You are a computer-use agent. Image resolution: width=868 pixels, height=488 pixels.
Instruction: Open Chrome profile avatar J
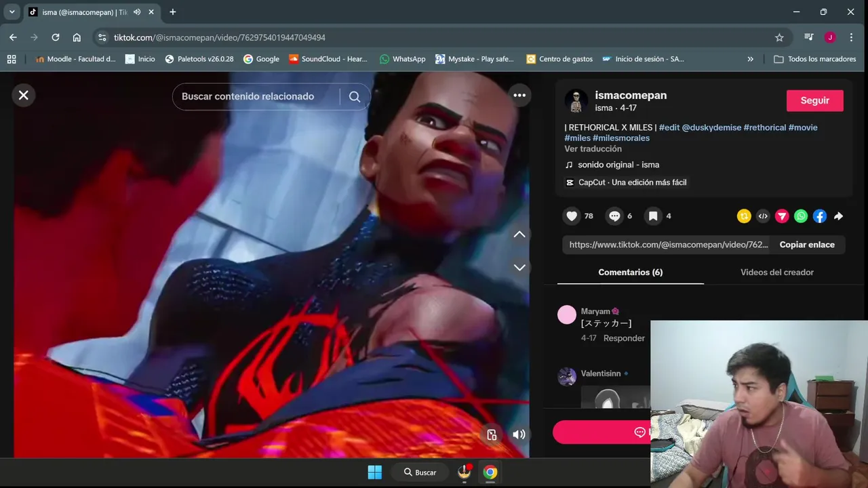pos(830,37)
